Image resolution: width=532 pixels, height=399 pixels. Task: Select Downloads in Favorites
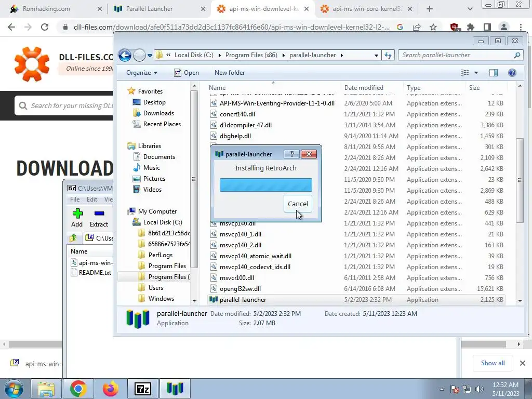[x=153, y=113]
